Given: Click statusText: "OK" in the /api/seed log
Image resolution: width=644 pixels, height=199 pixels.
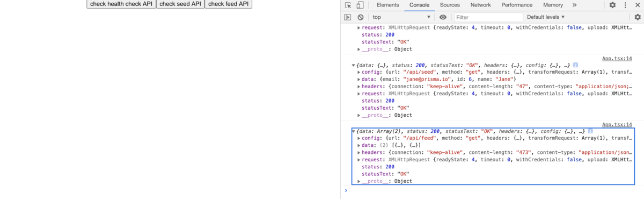Looking at the screenshot, I should point(385,108).
